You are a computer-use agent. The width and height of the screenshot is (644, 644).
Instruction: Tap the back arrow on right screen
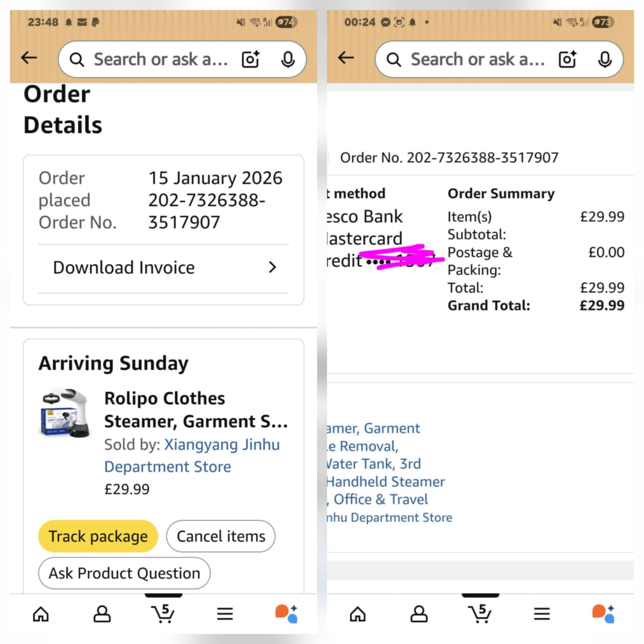(x=346, y=58)
